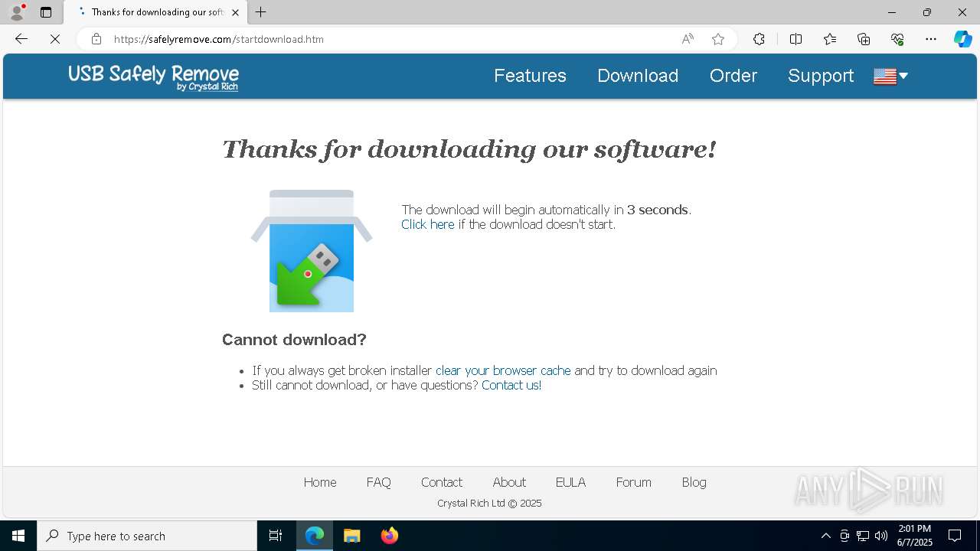Image resolution: width=980 pixels, height=551 pixels.
Task: Go back with the back arrow
Action: click(21, 39)
